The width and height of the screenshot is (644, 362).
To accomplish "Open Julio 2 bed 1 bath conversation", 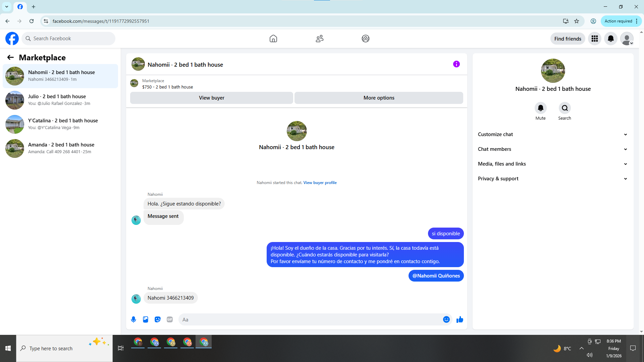I will (60, 100).
